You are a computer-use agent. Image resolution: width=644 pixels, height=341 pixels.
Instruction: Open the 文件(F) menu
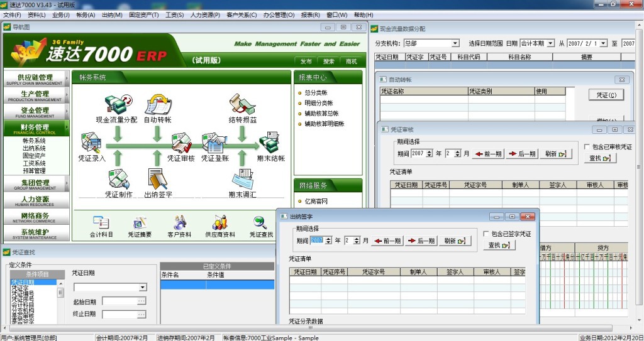[12, 15]
